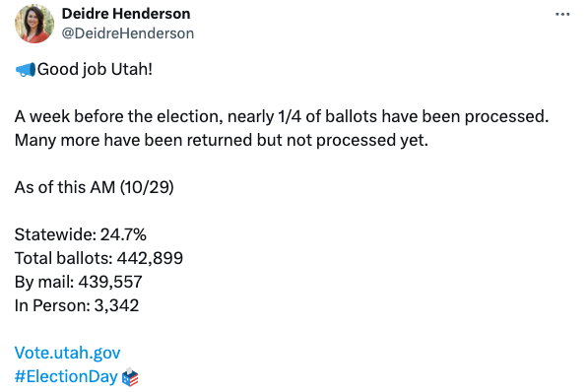The image size is (588, 392).
Task: Open Deidre Henderson's profile picture
Action: click(x=34, y=24)
